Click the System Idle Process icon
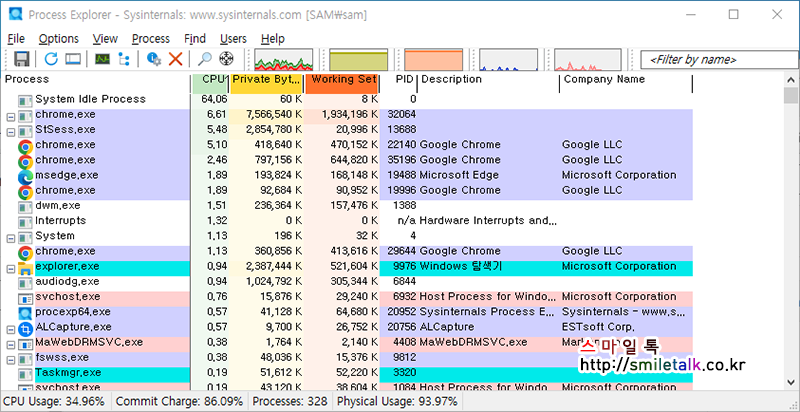Image resolution: width=800 pixels, height=412 pixels. [x=26, y=101]
